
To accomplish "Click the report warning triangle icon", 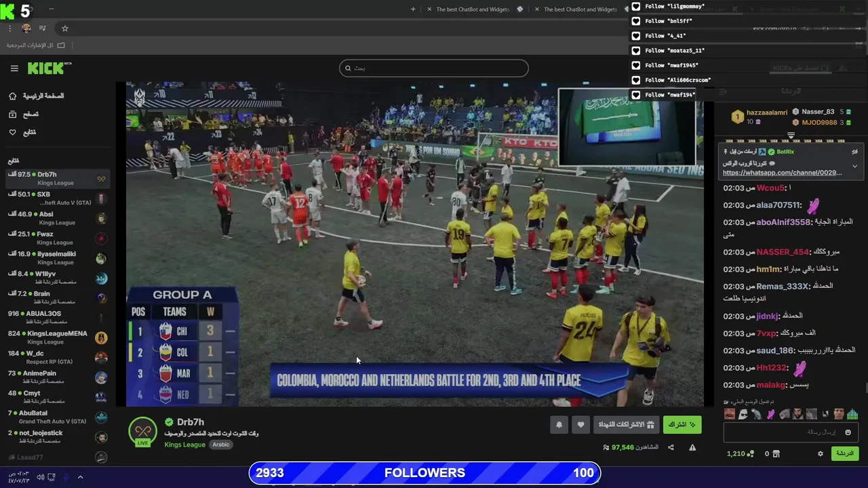I will coord(692,447).
